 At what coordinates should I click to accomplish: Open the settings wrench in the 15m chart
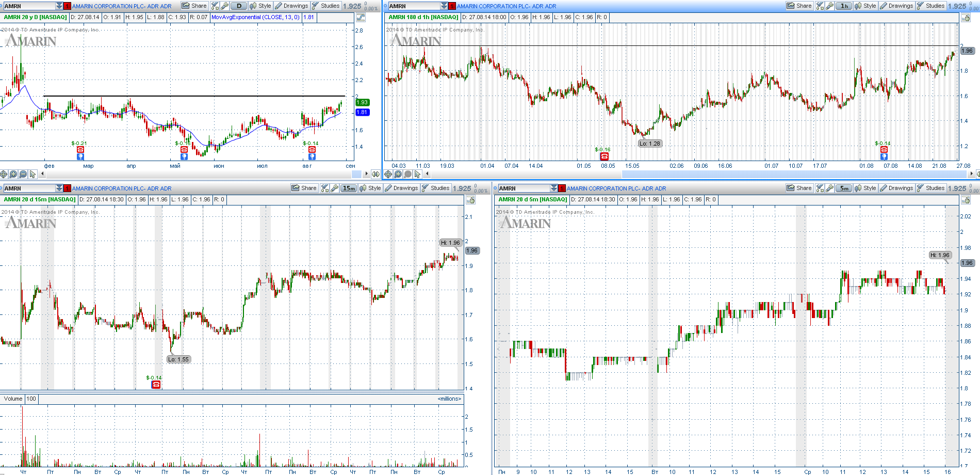(334, 188)
